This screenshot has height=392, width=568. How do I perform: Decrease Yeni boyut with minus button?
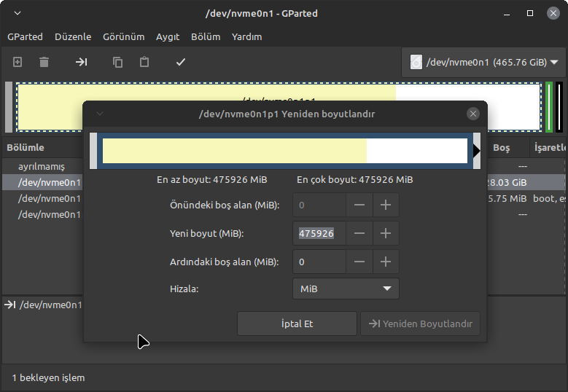coord(359,233)
